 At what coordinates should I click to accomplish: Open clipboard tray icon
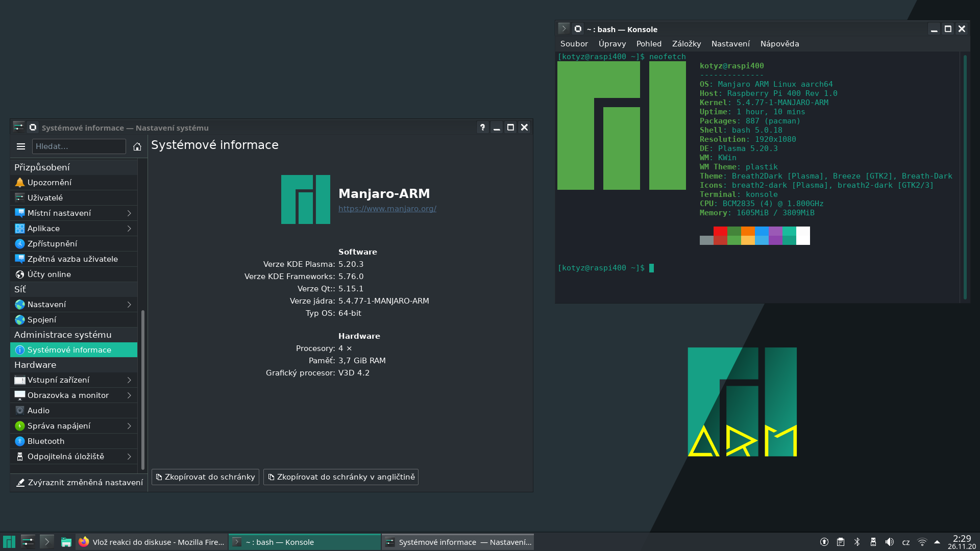(x=841, y=542)
